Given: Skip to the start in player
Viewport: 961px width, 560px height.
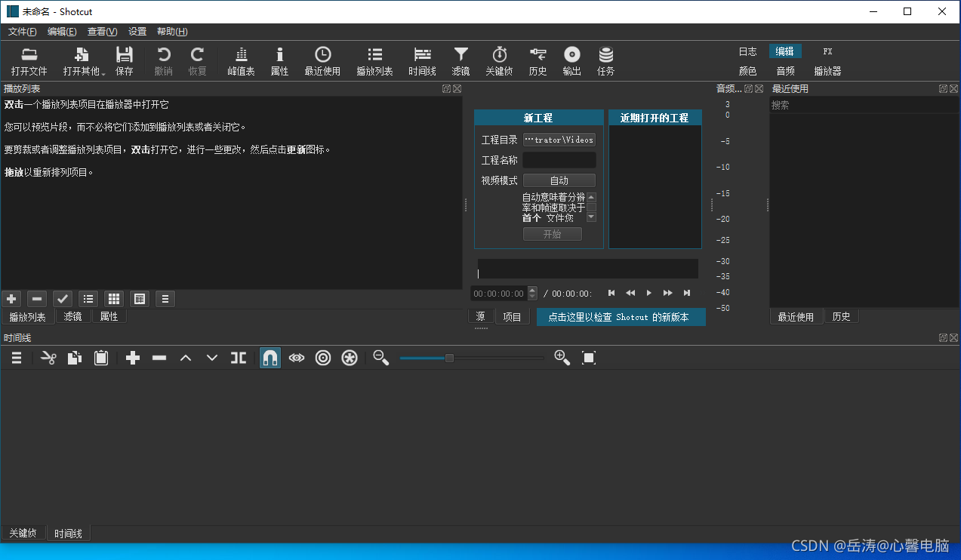Looking at the screenshot, I should pos(611,293).
